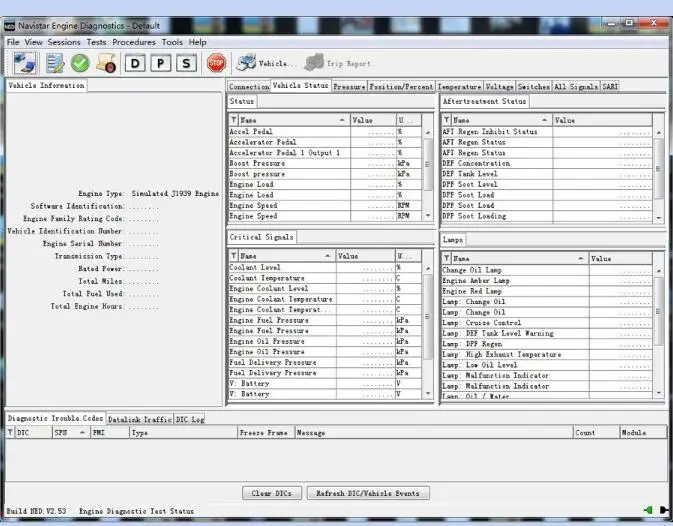Switch to the Position/Percent tab

tap(401, 87)
